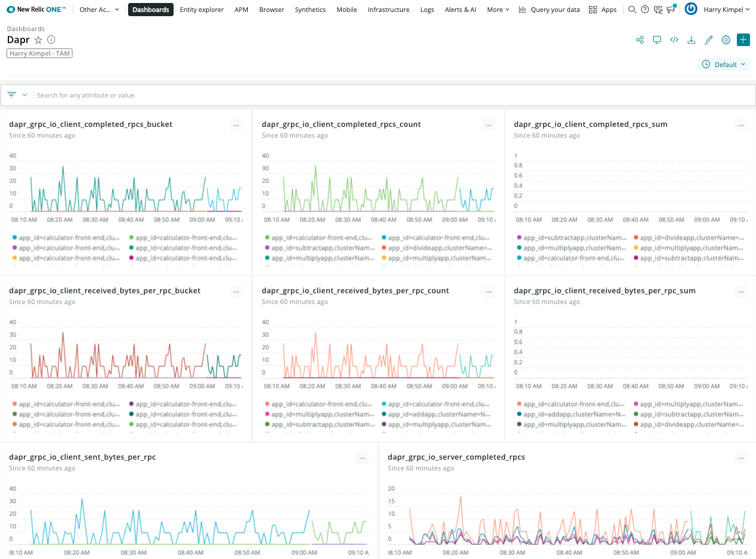
Task: Expand the Other Accounts dropdown
Action: 99,10
